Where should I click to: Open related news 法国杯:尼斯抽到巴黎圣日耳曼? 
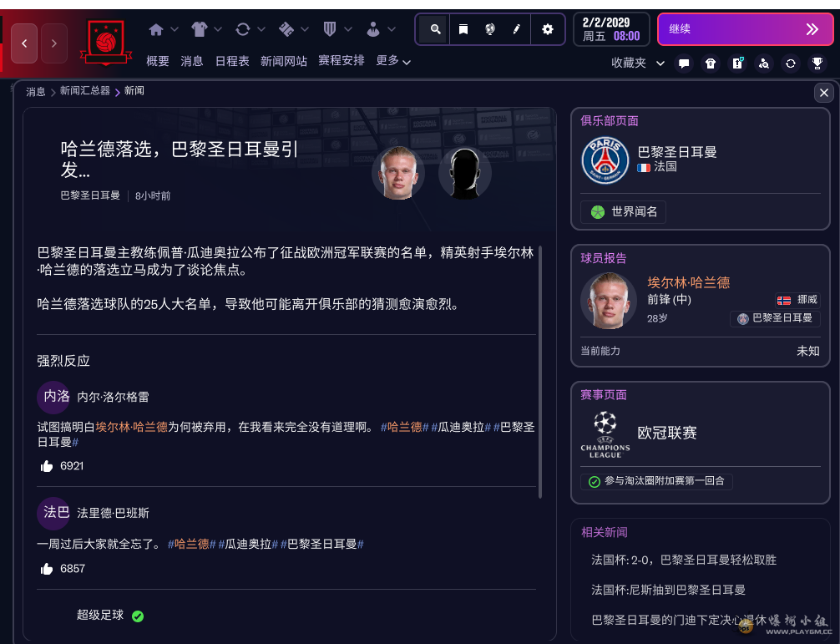[x=668, y=590]
